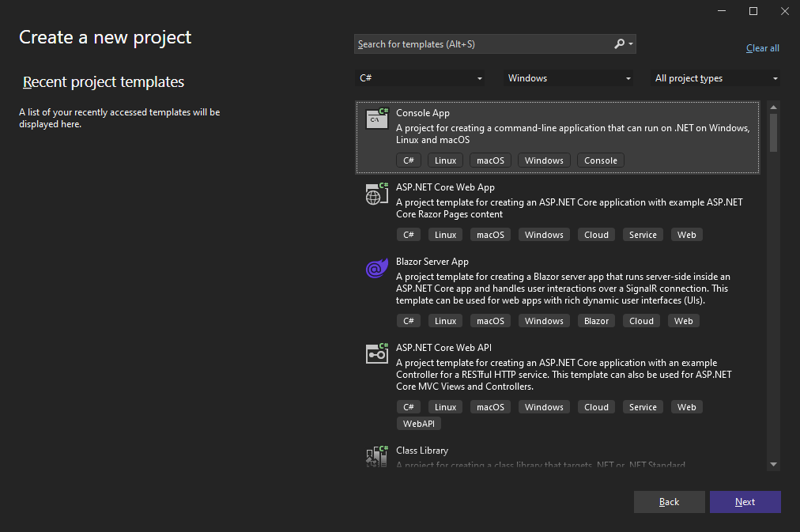Click the scrollbar down arrow in template list
Viewport: 800px width, 532px height.
point(773,464)
